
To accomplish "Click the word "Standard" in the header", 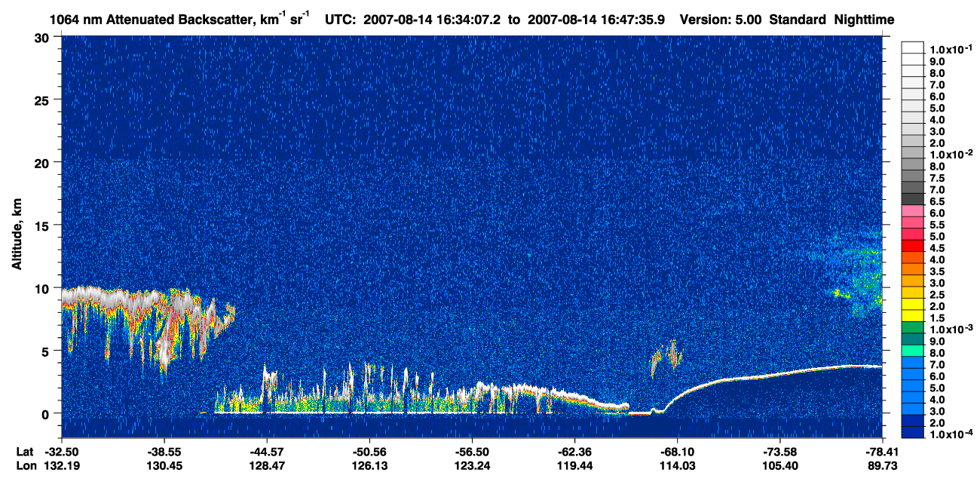I will click(799, 20).
